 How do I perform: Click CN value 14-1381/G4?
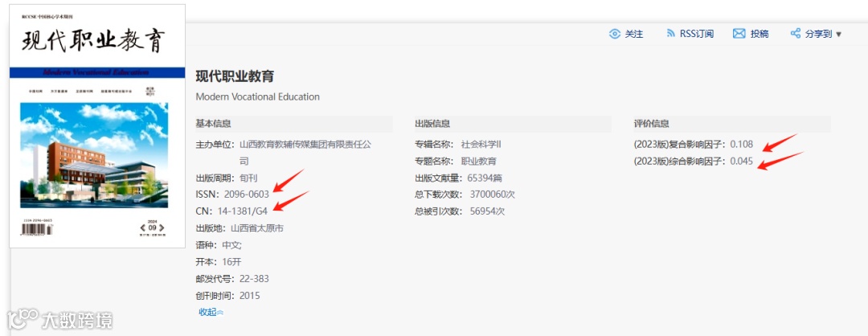(x=243, y=211)
